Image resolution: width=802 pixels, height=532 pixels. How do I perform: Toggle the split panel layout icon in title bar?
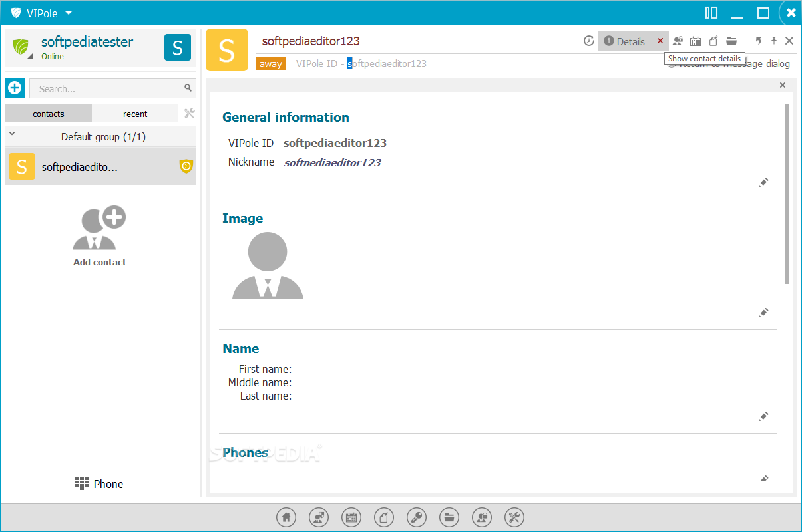point(711,13)
